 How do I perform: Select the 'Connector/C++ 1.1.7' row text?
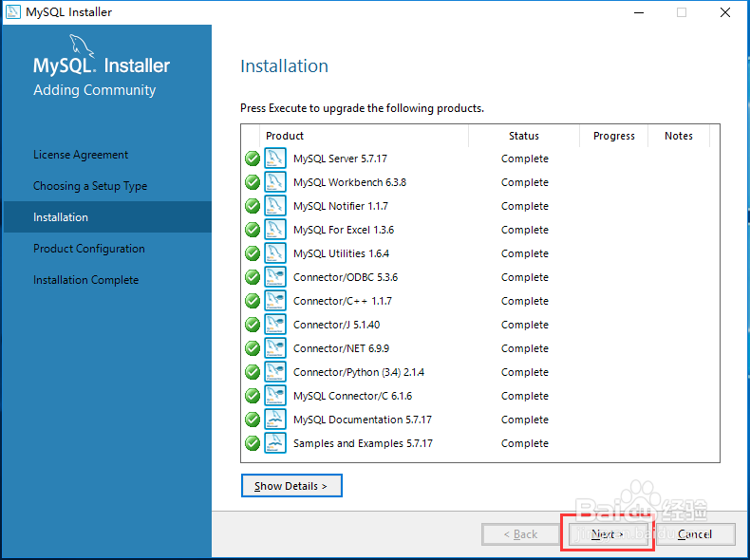click(343, 301)
